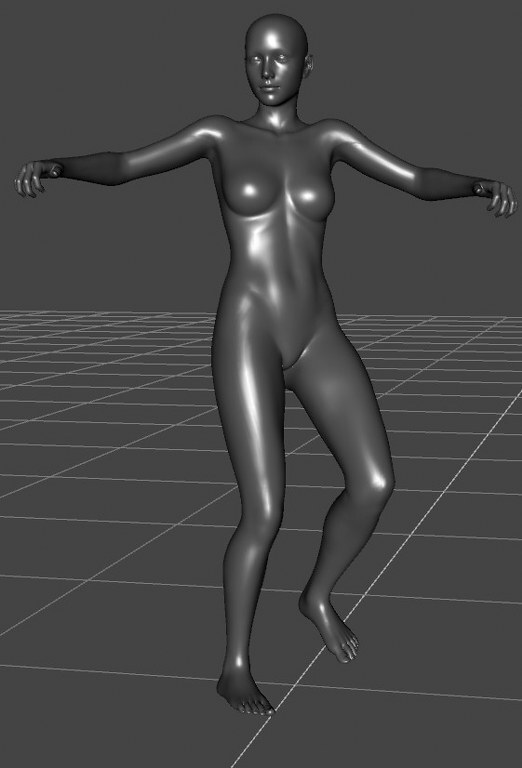Click the darker forearm on viewport's left side

coord(88,169)
